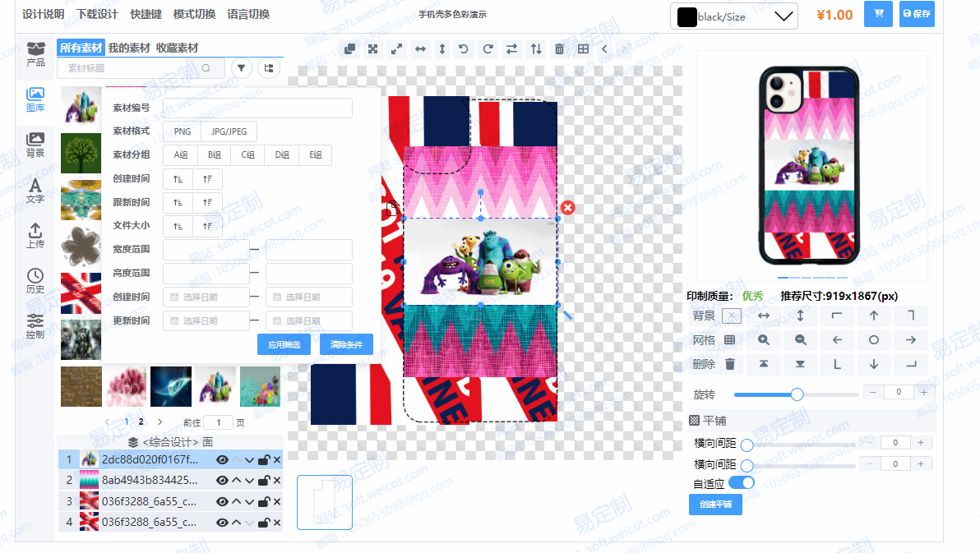Hide layer 1 2dc88d020f0167f with eye icon
Viewport: 980px width, 553px height.
click(x=222, y=460)
